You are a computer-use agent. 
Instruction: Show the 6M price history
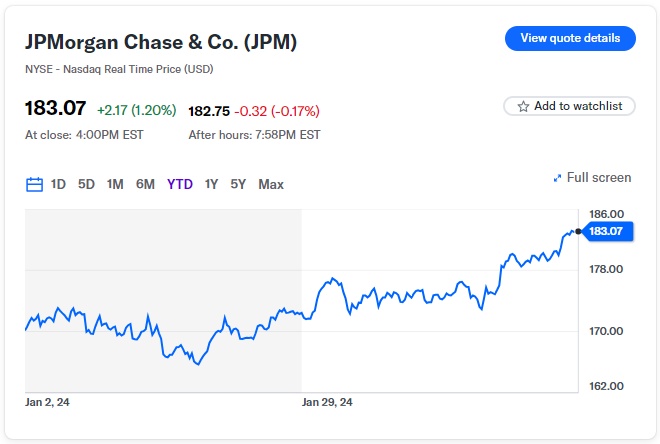145,184
